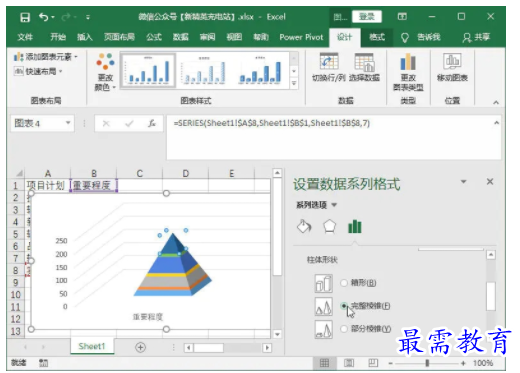Open the 视图 tab
The image size is (520, 373).
click(234, 37)
